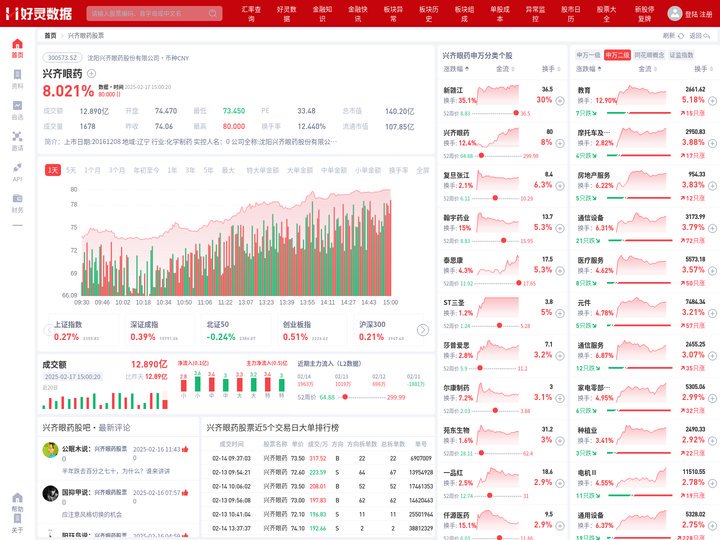
Task: Click the 好灵数据 logo
Action: (x=39, y=13)
